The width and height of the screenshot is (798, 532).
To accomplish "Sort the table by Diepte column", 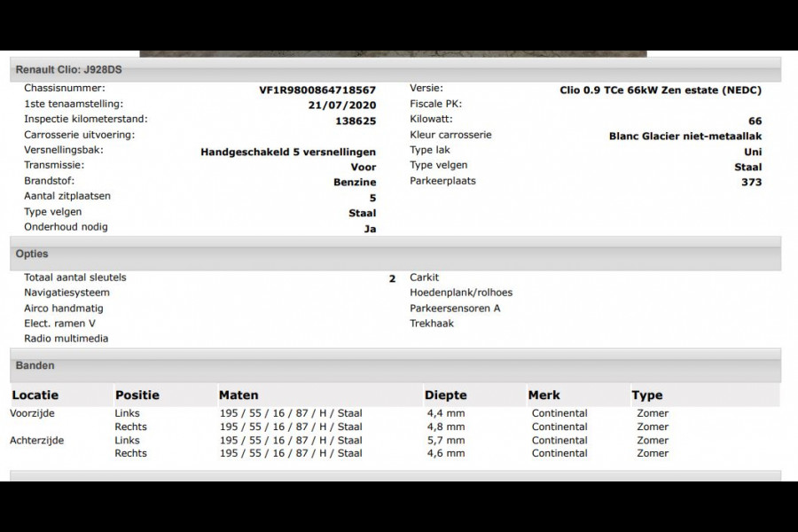I will (445, 395).
